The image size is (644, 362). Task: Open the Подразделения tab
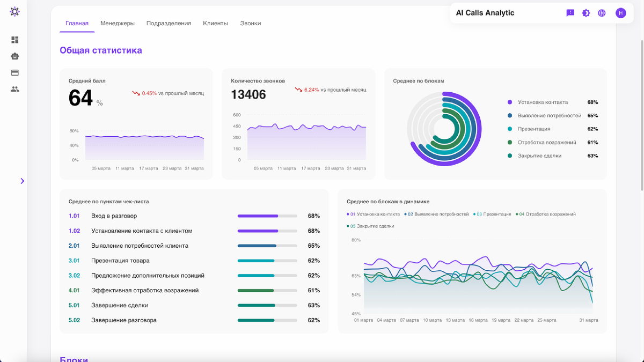169,24
